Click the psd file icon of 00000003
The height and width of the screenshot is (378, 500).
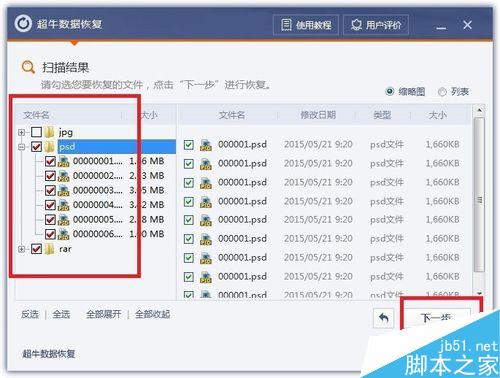[63, 190]
